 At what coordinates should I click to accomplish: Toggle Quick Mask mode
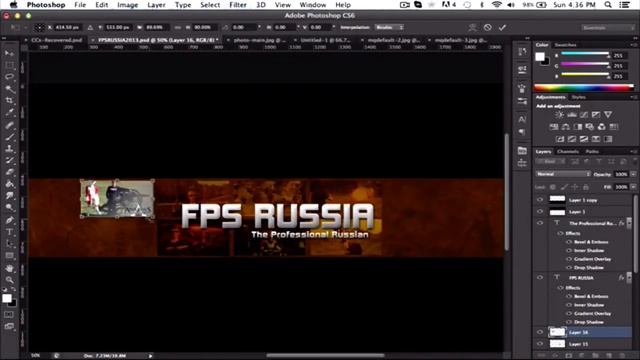(9, 315)
